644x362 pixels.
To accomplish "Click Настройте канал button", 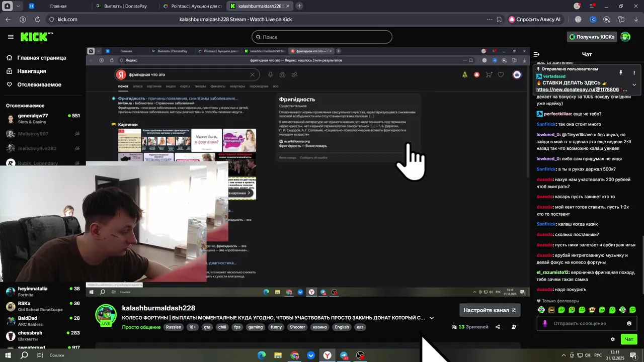I will pos(490,310).
